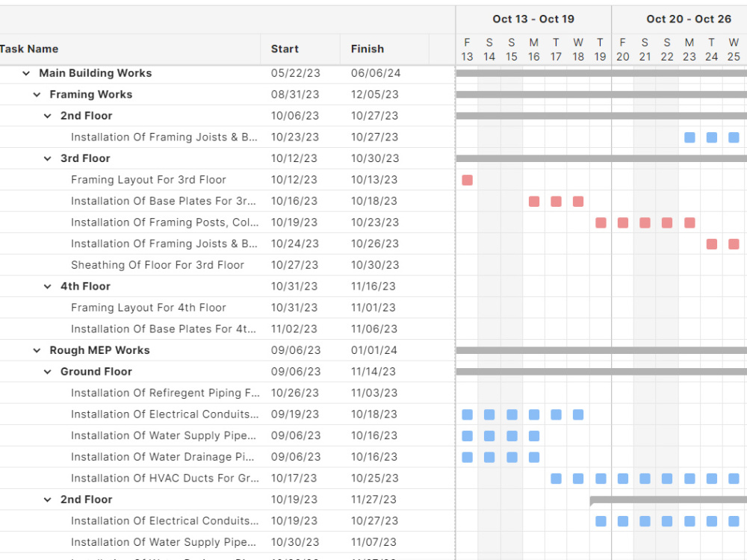
Task: Click the Main Building Works label
Action: click(x=96, y=73)
